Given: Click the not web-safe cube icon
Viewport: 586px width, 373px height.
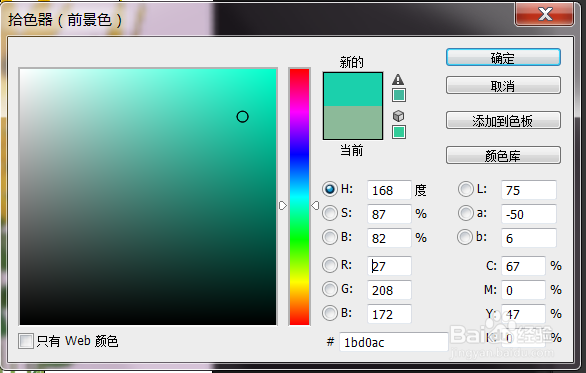Looking at the screenshot, I should click(x=398, y=116).
